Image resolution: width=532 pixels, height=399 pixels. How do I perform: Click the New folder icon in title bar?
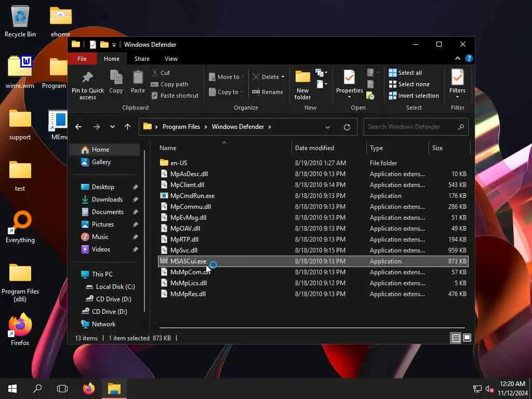tap(104, 45)
